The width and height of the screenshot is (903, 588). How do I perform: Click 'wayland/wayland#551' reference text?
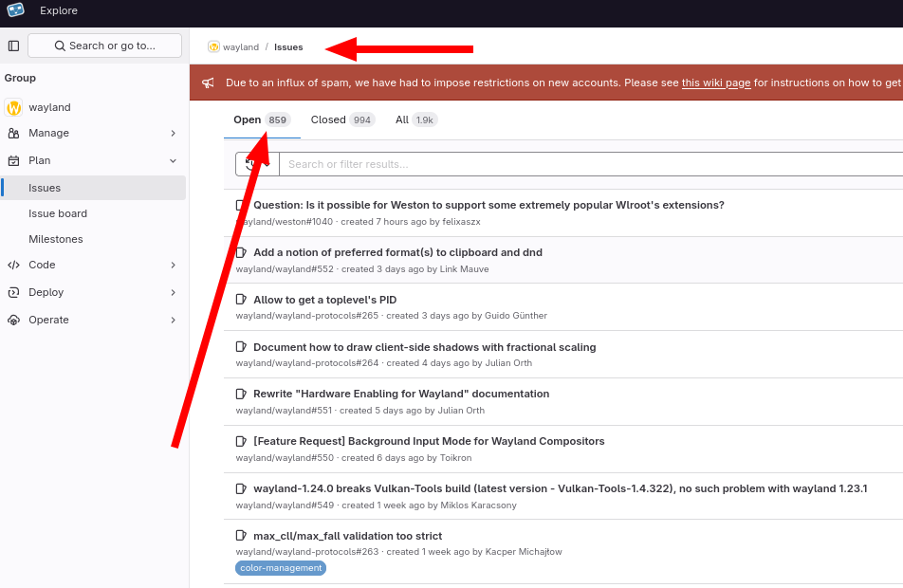(x=284, y=411)
